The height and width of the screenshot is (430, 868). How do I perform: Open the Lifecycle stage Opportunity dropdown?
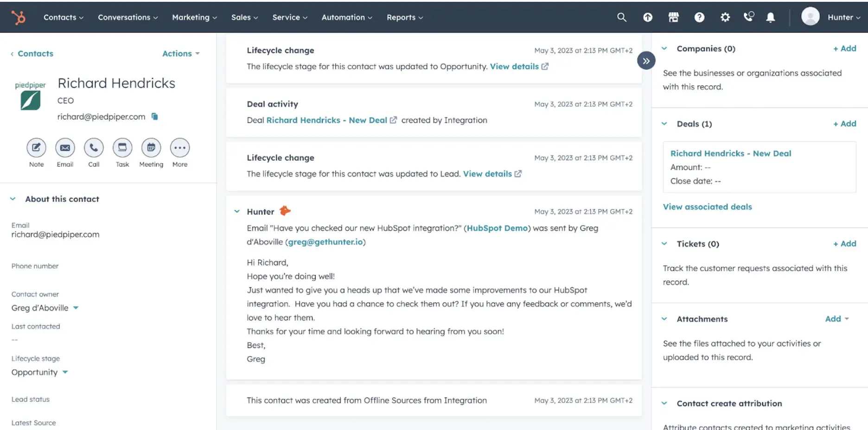pyautogui.click(x=40, y=372)
